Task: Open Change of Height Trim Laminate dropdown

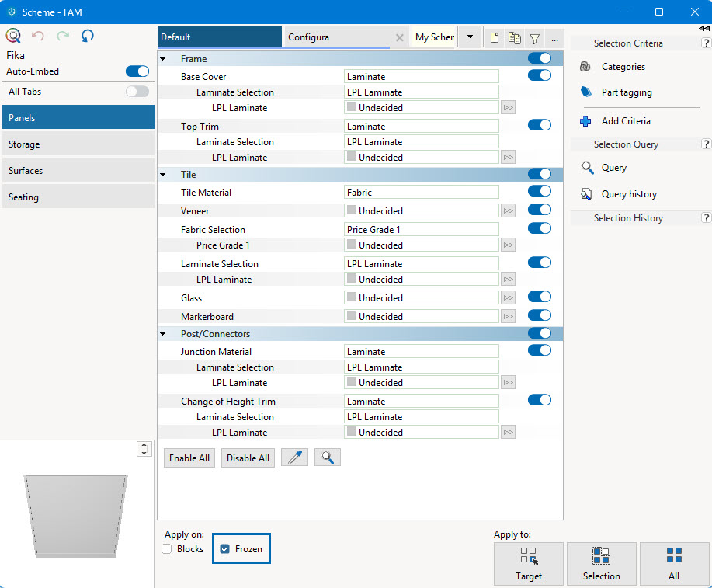Action: click(422, 402)
